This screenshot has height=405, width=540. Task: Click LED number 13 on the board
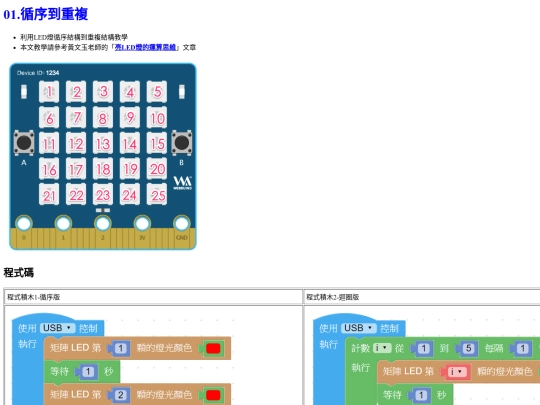[103, 143]
